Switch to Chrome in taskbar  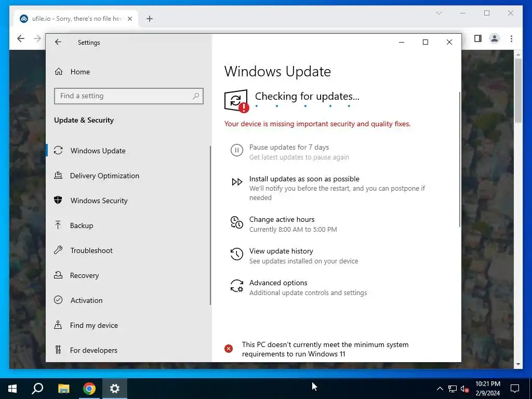(x=89, y=389)
